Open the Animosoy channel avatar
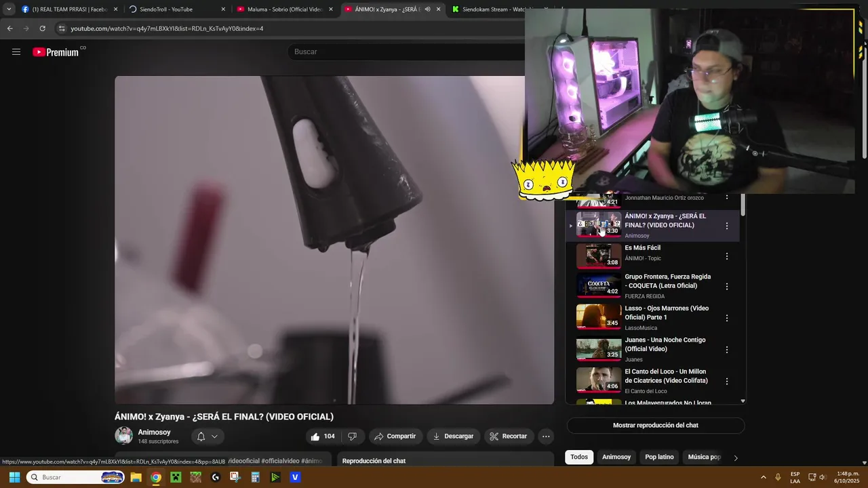 click(x=123, y=436)
